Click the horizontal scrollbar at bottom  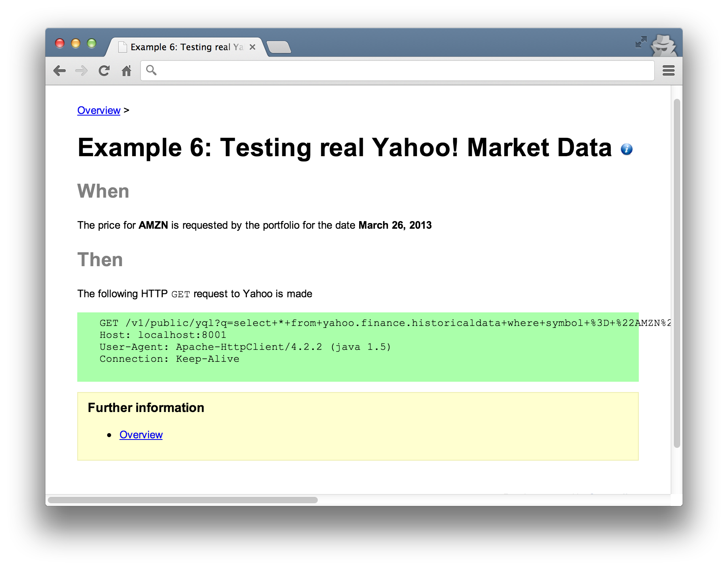pos(182,500)
